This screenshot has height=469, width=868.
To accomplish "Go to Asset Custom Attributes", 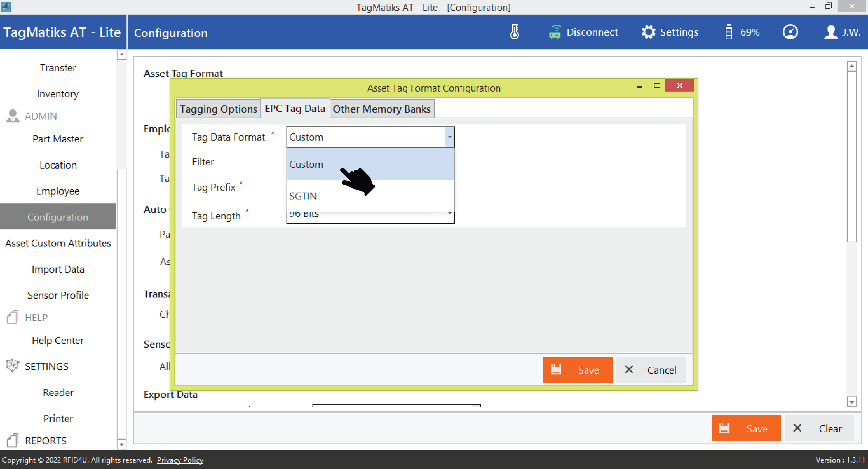I will (58, 243).
